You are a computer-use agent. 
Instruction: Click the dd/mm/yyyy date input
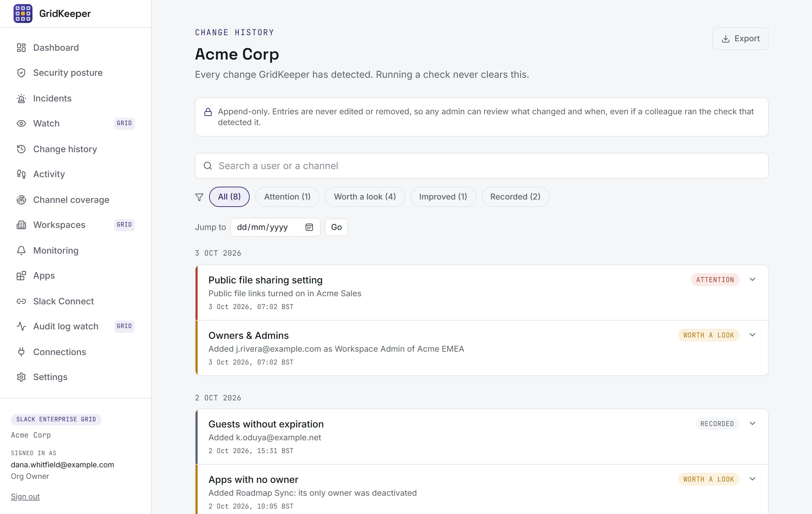pyautogui.click(x=275, y=227)
